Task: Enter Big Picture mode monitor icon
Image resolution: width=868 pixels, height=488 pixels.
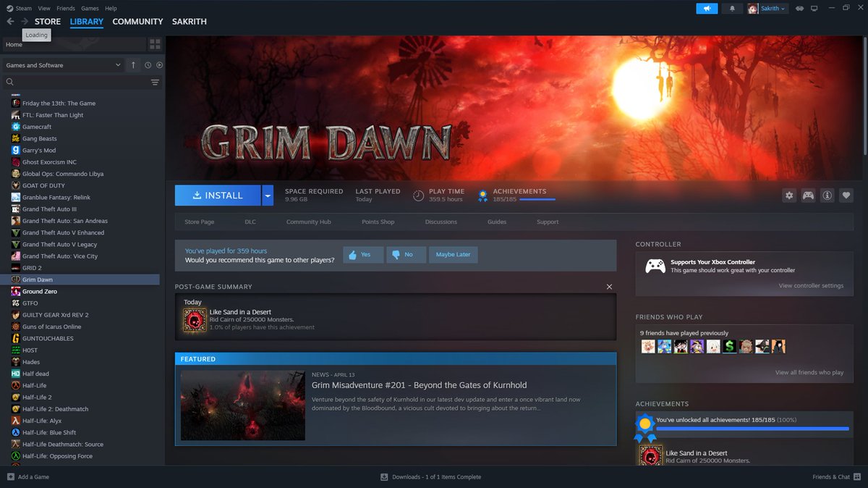Action: [x=814, y=9]
